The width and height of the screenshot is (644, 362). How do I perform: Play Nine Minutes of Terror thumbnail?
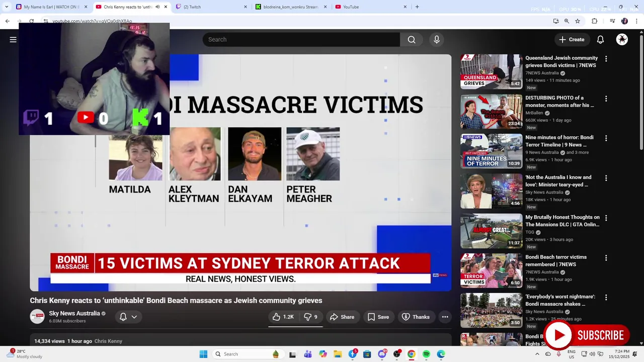point(492,151)
